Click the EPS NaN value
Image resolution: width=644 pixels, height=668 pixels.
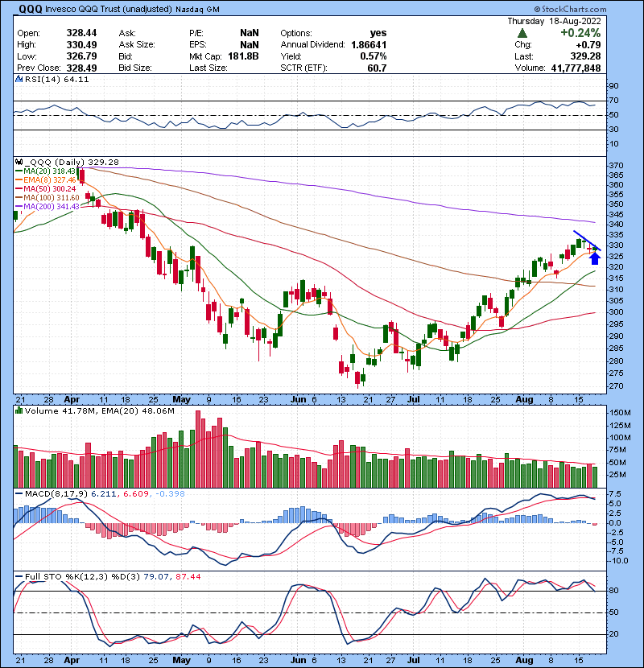pos(250,45)
